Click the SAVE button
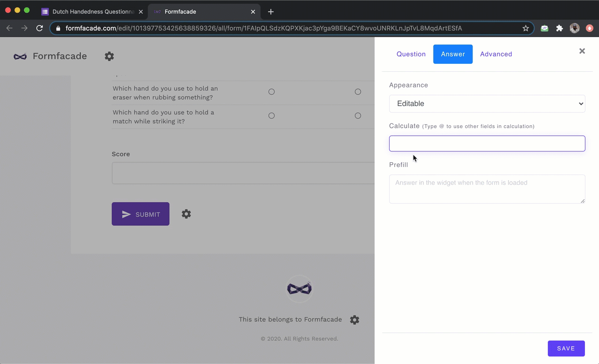 tap(566, 348)
